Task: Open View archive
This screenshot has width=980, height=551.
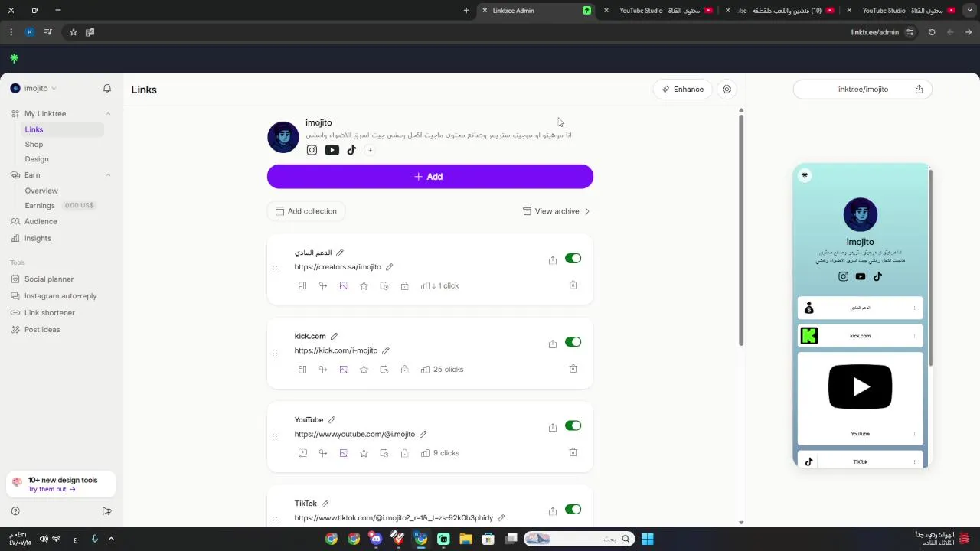Action: coord(557,211)
